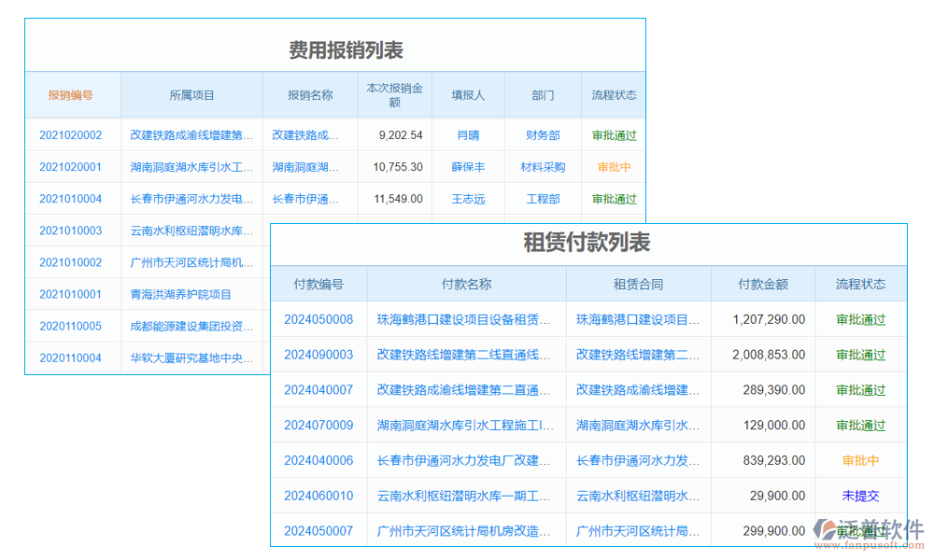Click 未提交 status for payment 2024060010
934x560 pixels.
pos(860,496)
